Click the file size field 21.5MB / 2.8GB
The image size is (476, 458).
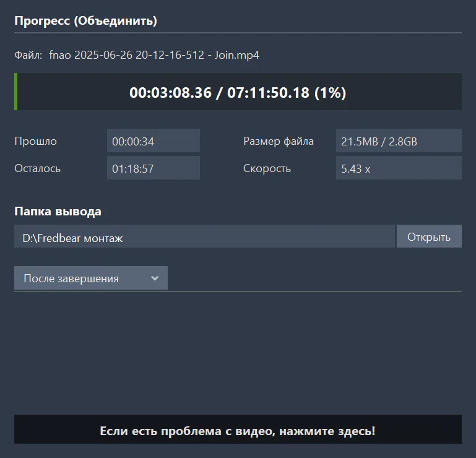tap(399, 141)
